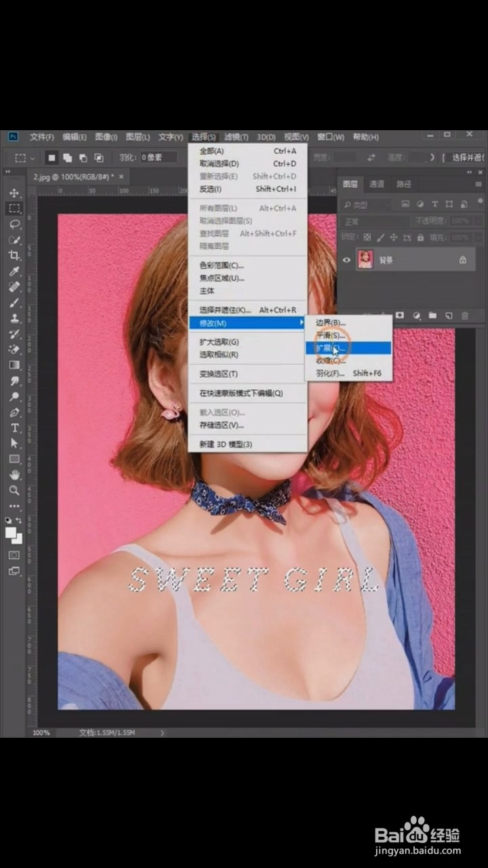Switch to the 路径 tab
Image resolution: width=488 pixels, height=868 pixels.
point(404,184)
